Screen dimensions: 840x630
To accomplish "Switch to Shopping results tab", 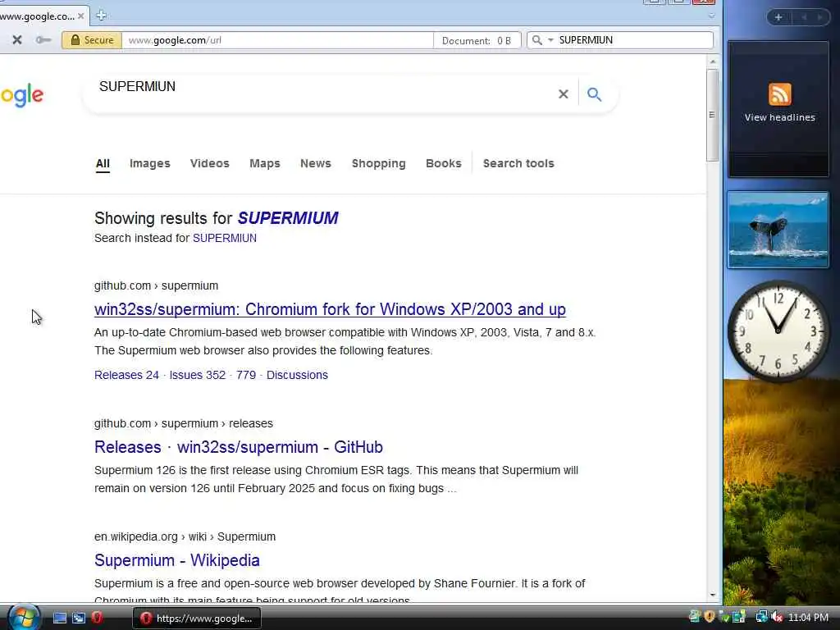I will [379, 163].
